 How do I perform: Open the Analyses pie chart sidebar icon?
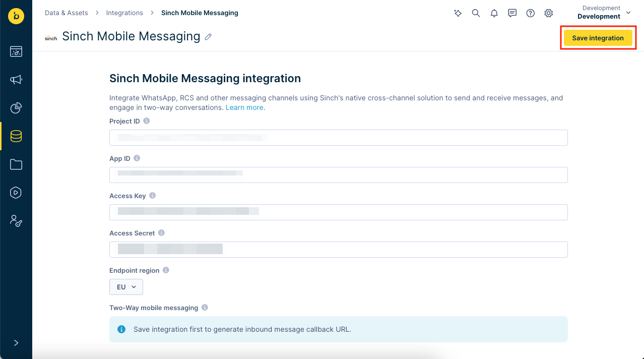pos(16,108)
